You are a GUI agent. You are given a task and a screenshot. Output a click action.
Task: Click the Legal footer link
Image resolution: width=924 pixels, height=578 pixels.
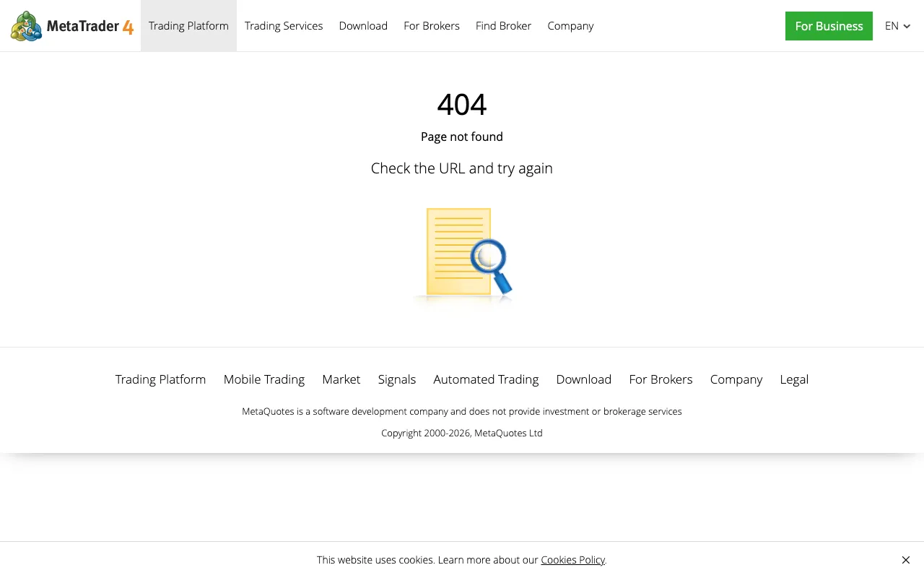point(794,379)
